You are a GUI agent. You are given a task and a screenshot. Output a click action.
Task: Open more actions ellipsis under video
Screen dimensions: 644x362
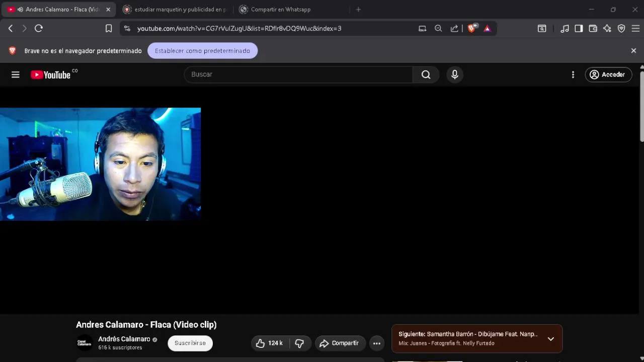pos(376,343)
